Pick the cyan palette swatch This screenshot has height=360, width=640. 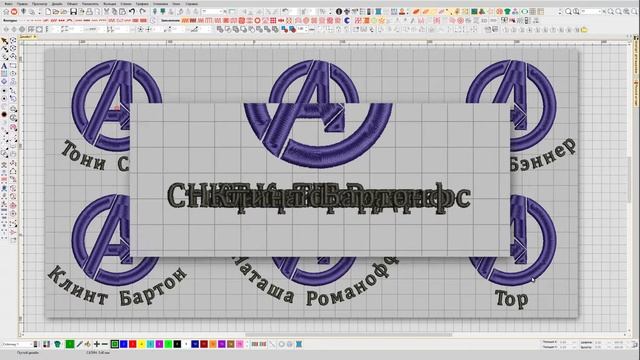pos(151,344)
